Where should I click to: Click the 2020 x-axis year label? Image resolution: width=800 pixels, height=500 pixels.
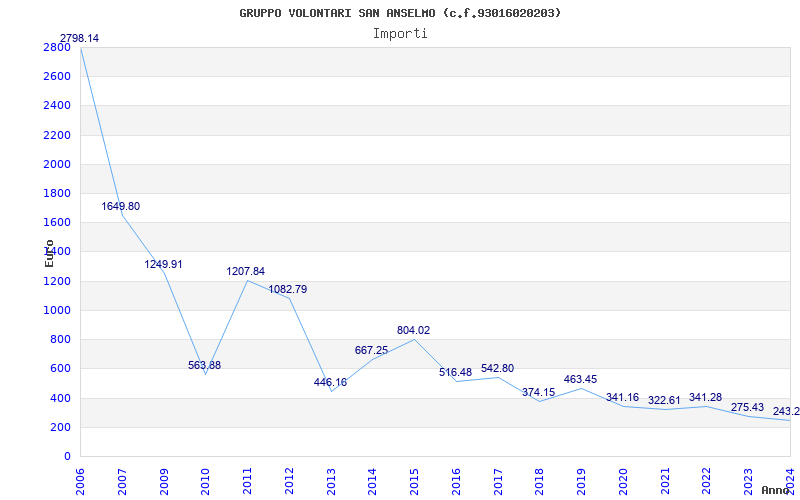(x=623, y=482)
